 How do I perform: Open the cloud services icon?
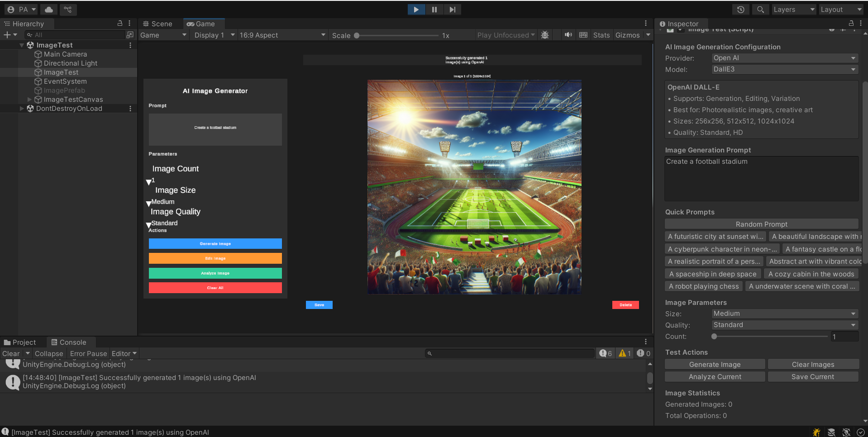pos(49,9)
